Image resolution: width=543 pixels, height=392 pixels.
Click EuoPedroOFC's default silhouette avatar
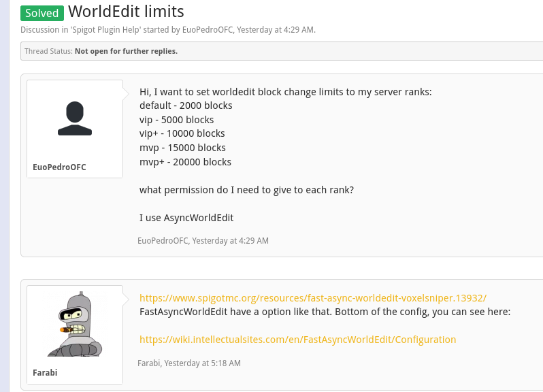click(75, 119)
